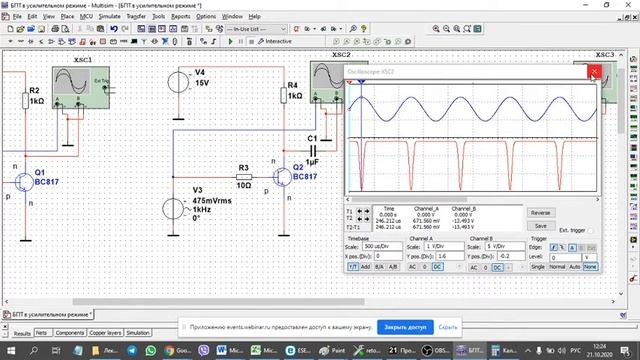Zoom out on the schematic
The image size is (640, 360).
click(x=446, y=29)
